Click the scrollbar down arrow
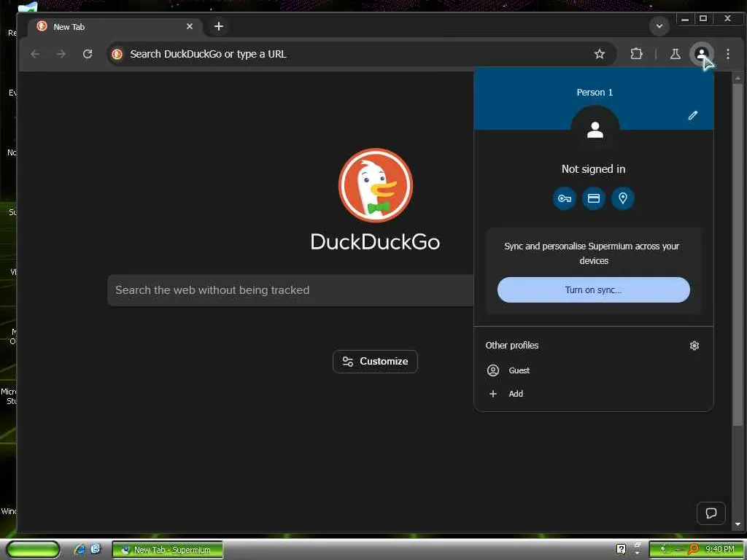The height and width of the screenshot is (560, 747). pos(738,524)
